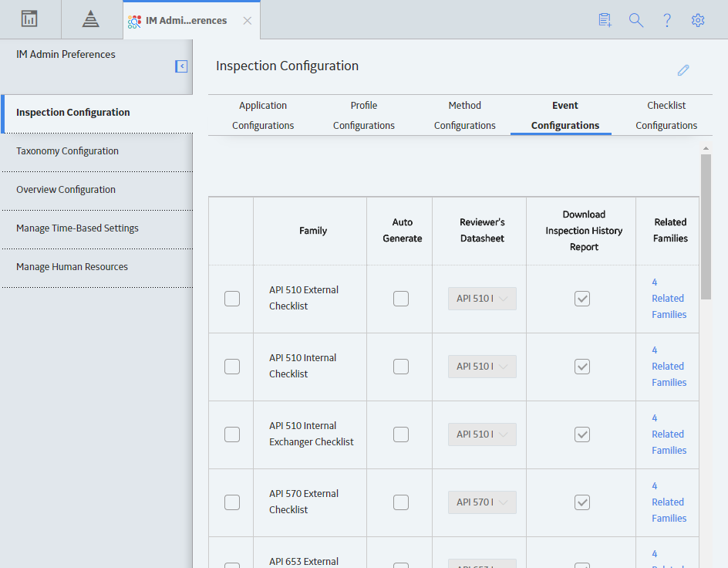
Task: Open 4 Related Families for API 510 External Checklist
Action: [669, 298]
